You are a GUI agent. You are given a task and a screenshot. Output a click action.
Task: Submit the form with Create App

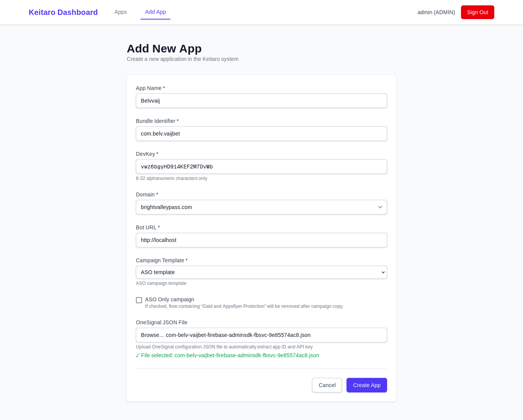[x=366, y=385]
